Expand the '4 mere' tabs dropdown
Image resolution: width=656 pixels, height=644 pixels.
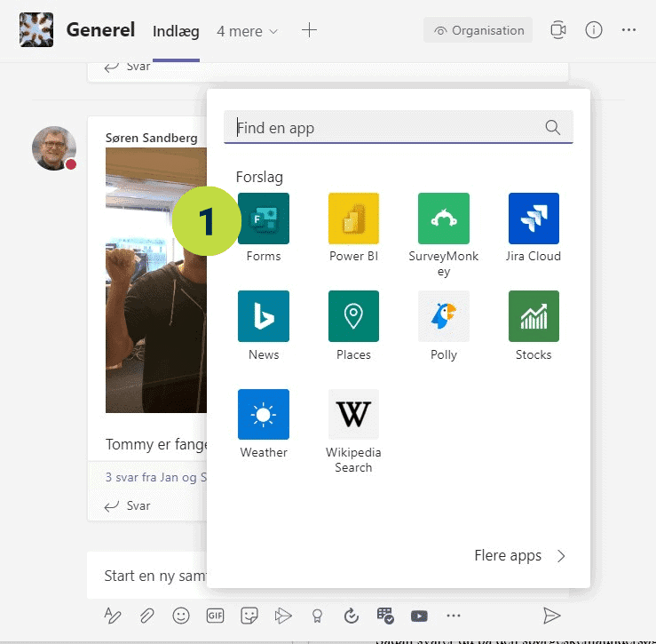click(248, 31)
